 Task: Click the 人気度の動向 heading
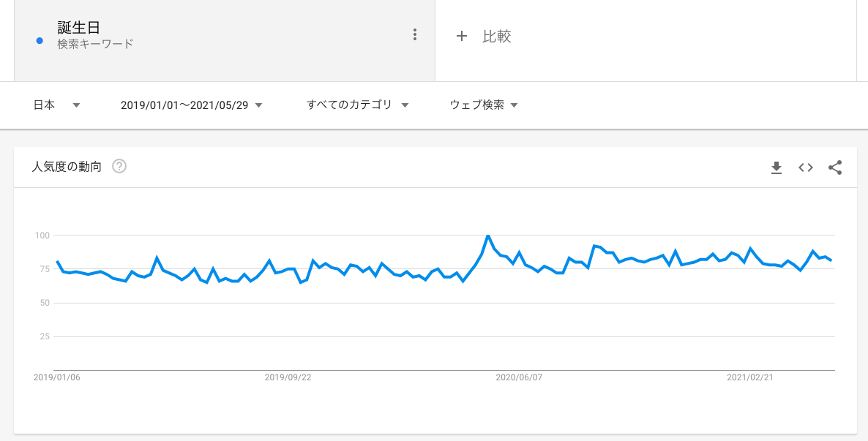pyautogui.click(x=67, y=166)
